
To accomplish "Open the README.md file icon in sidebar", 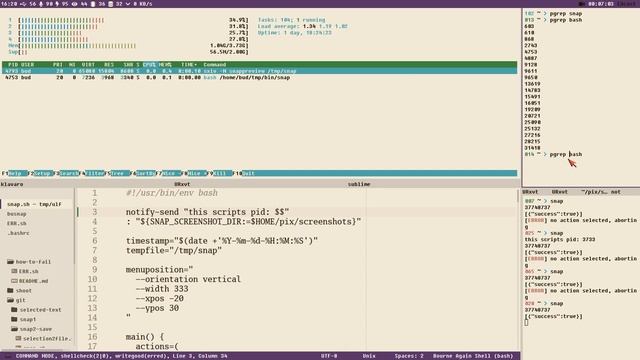I will [x=14, y=281].
